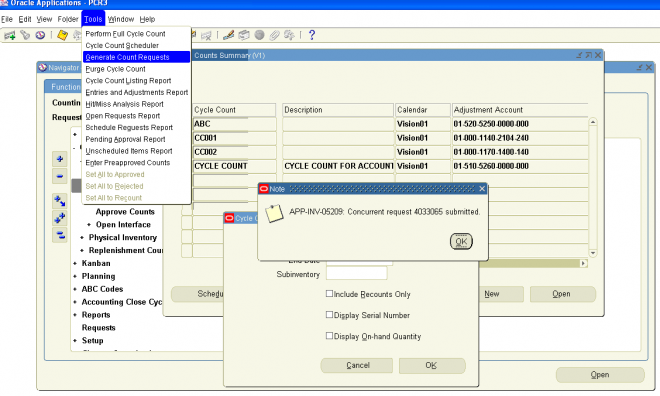Click the Navigator Collapse All button

(60, 235)
